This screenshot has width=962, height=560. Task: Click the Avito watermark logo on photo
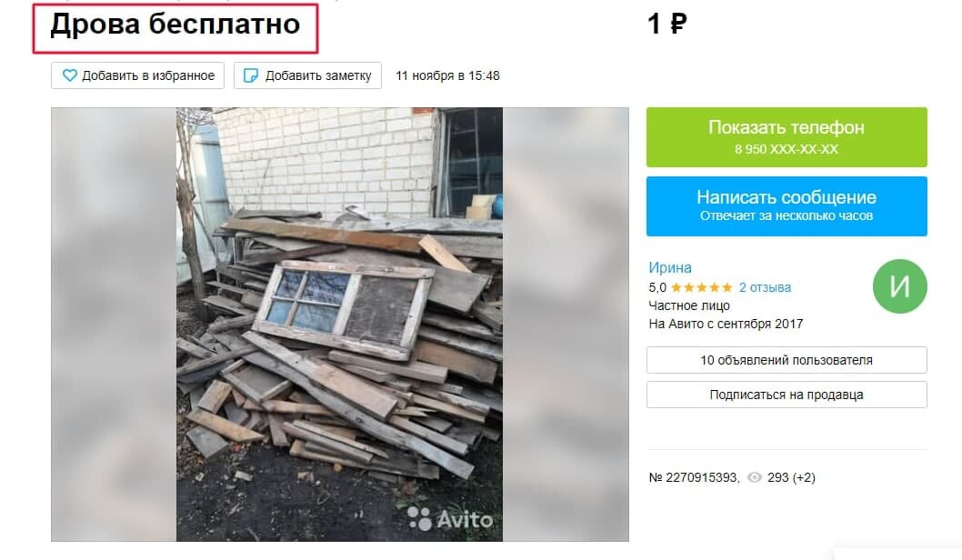pos(450,519)
